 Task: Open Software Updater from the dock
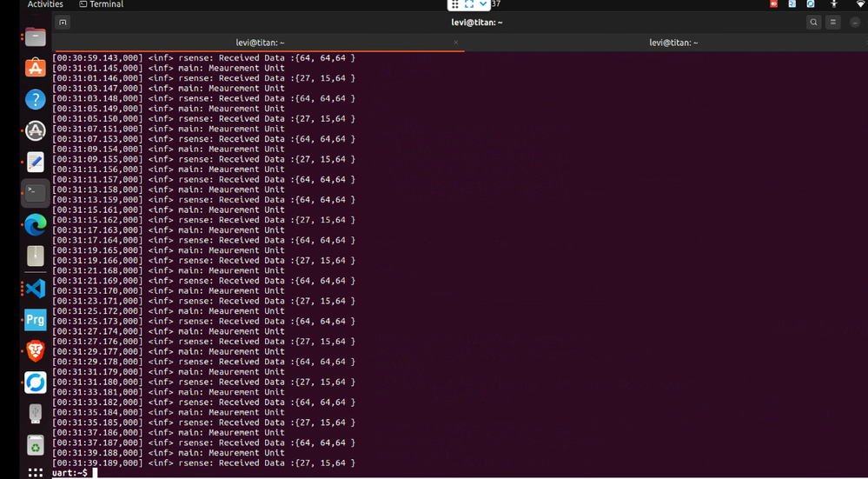[x=36, y=131]
